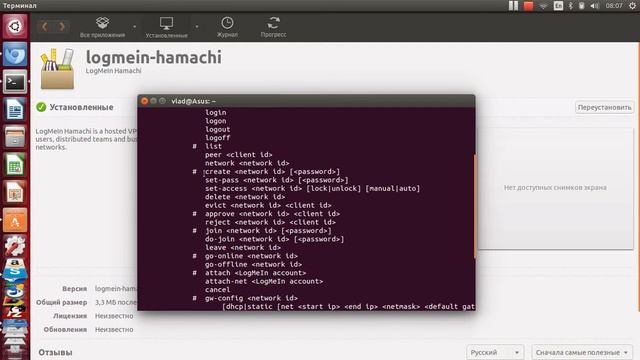Click 'go-online <network id>' terminal line

pos(251,256)
